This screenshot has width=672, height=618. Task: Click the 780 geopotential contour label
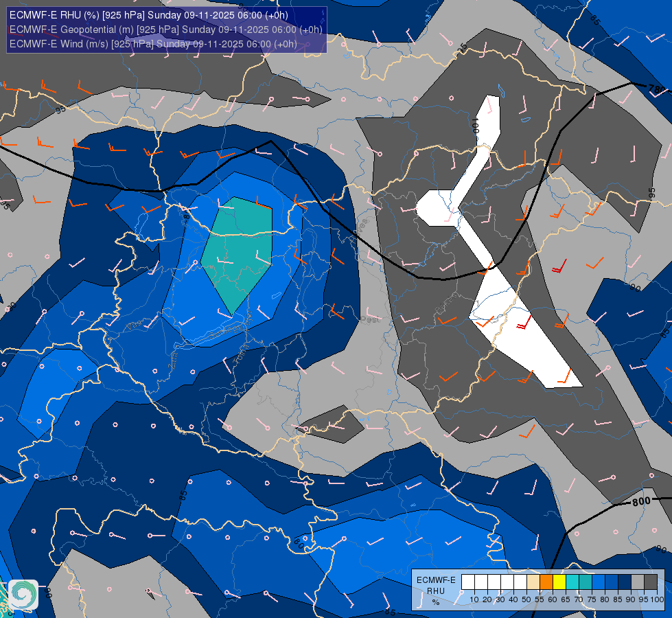pyautogui.click(x=657, y=90)
